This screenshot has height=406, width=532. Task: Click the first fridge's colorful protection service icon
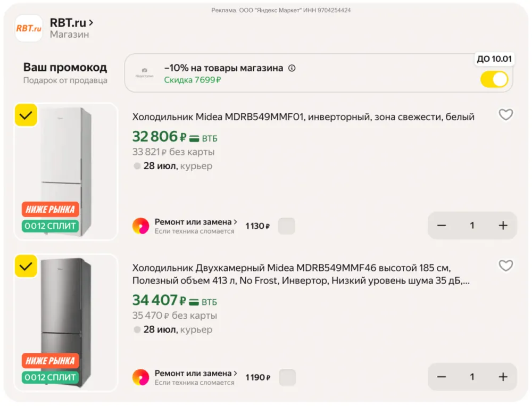(x=141, y=226)
